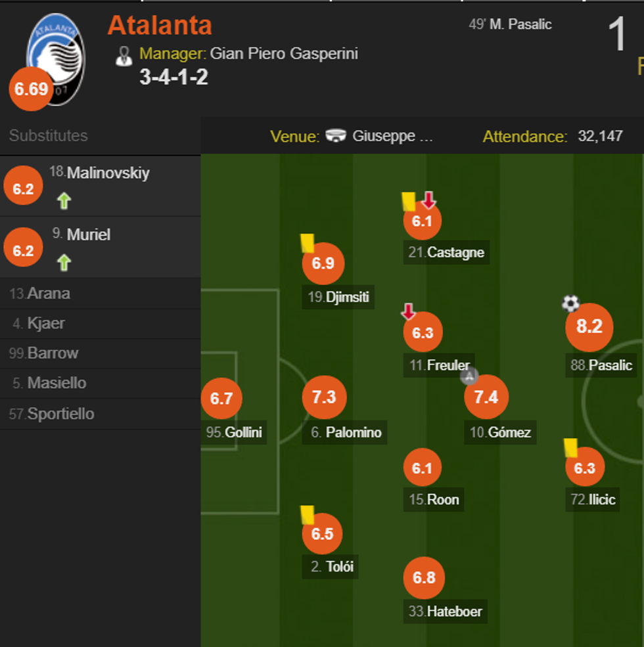The width and height of the screenshot is (644, 647).
Task: Click the stadium icon next to Venue
Action: (x=336, y=136)
